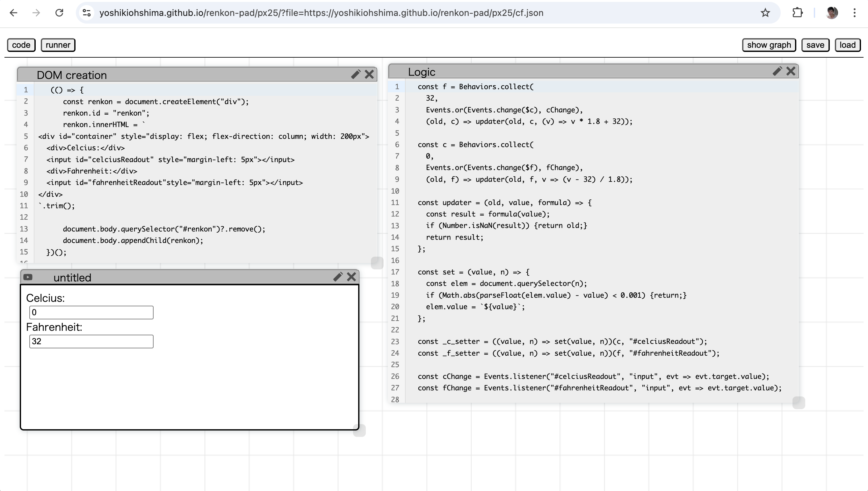Screen dimensions: 868x491
Task: Open the user profile avatar
Action: [x=832, y=13]
